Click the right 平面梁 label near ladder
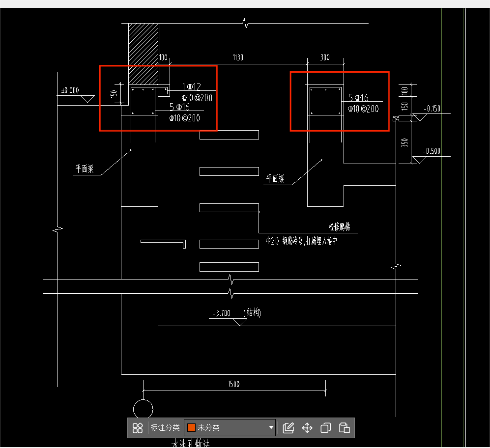Image resolution: width=490 pixels, height=448 pixels. tap(275, 179)
